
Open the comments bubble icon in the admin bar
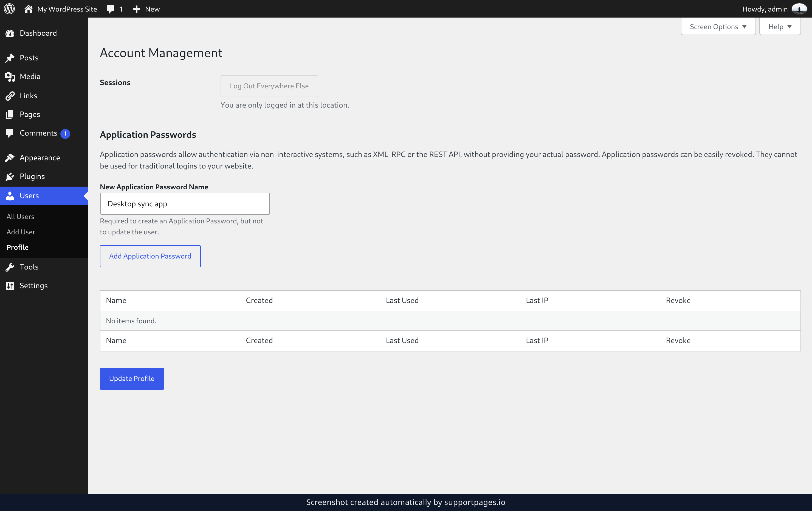click(x=110, y=9)
